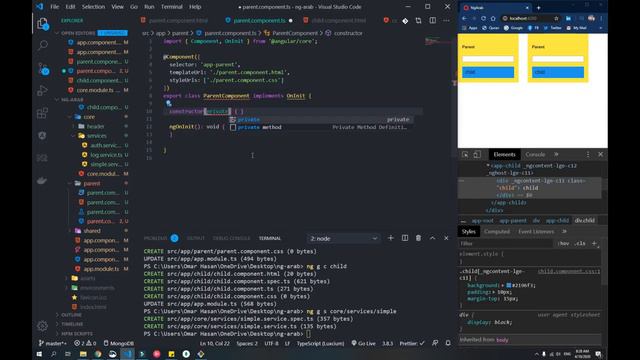Image resolution: width=640 pixels, height=360 pixels.
Task: Reload the localhost page in browser
Action: click(483, 18)
